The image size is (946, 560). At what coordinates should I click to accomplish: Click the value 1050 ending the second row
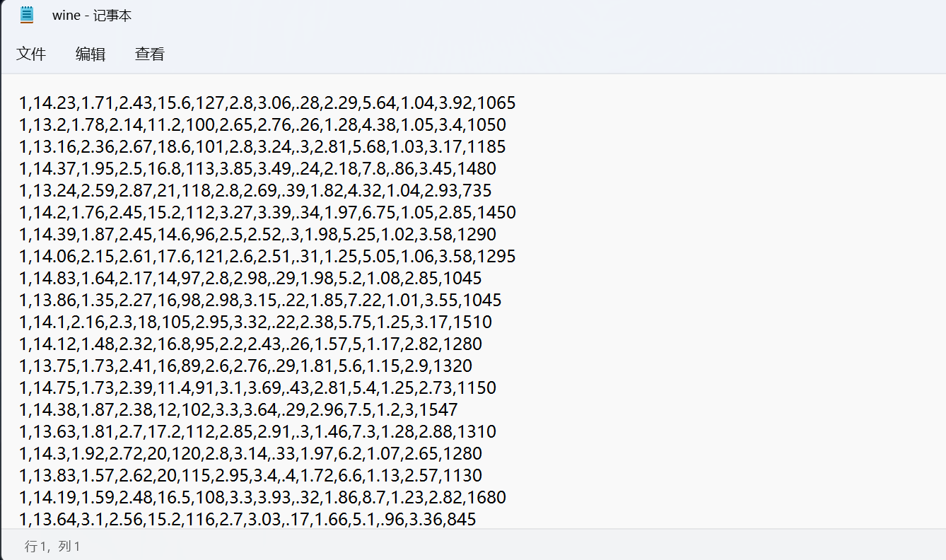click(x=486, y=125)
